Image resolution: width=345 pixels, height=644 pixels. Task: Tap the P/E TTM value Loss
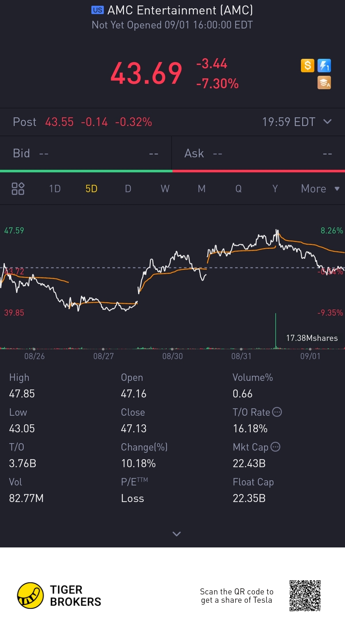[133, 498]
